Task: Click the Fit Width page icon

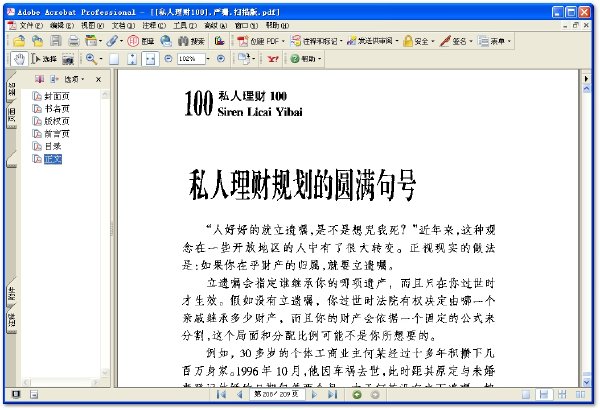Action: point(150,59)
